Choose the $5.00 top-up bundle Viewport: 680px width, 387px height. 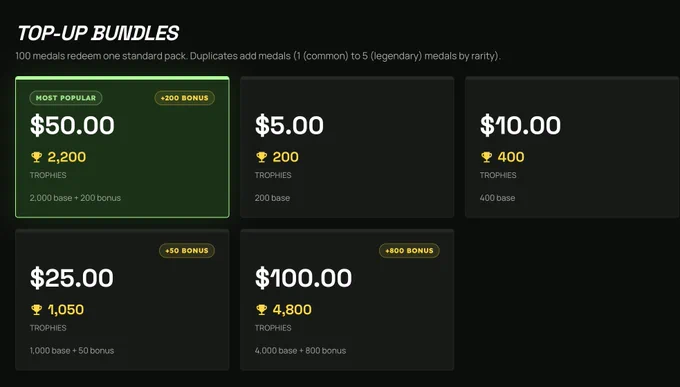pos(347,147)
